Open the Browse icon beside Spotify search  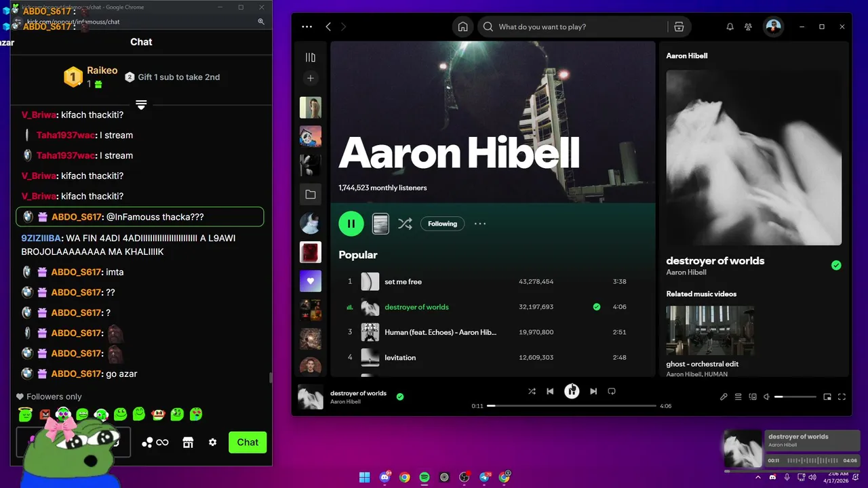click(679, 27)
